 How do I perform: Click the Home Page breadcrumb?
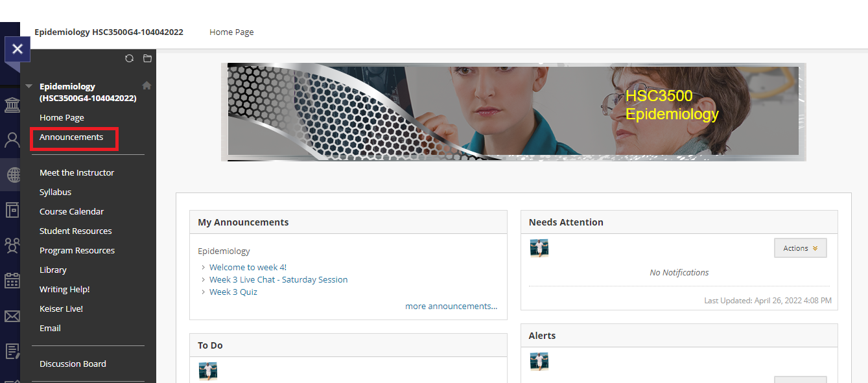point(231,32)
